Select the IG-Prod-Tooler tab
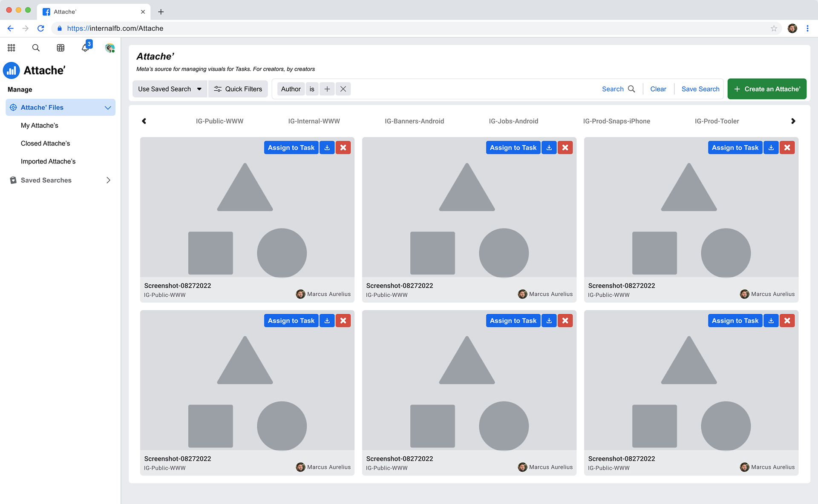 (x=717, y=121)
